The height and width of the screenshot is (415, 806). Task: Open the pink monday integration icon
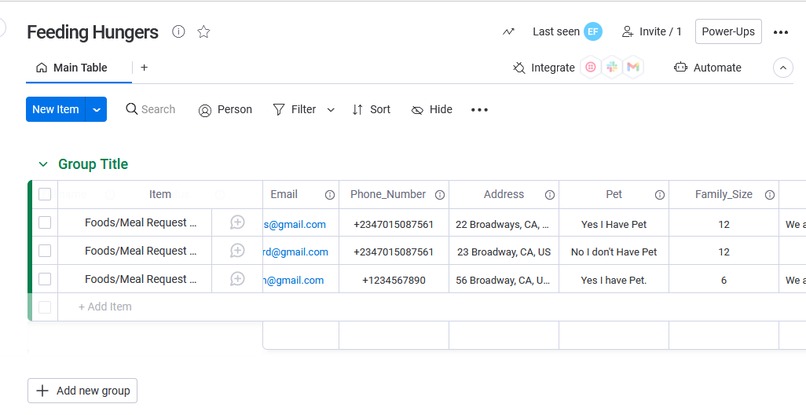[591, 67]
